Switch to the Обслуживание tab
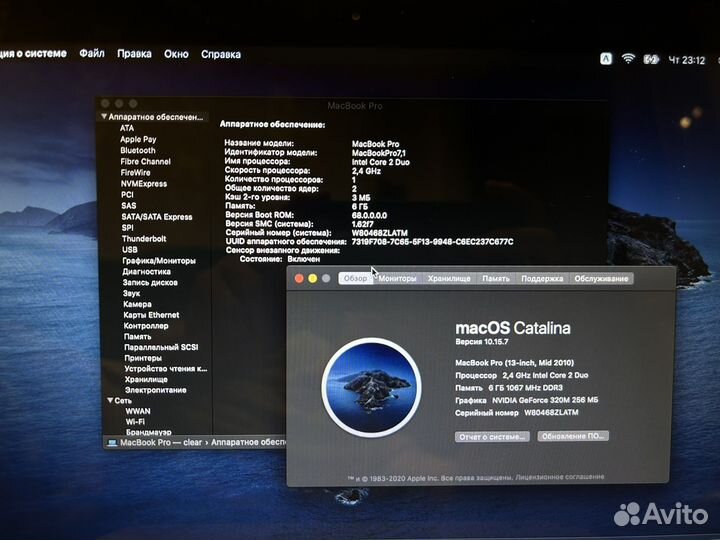 601,278
